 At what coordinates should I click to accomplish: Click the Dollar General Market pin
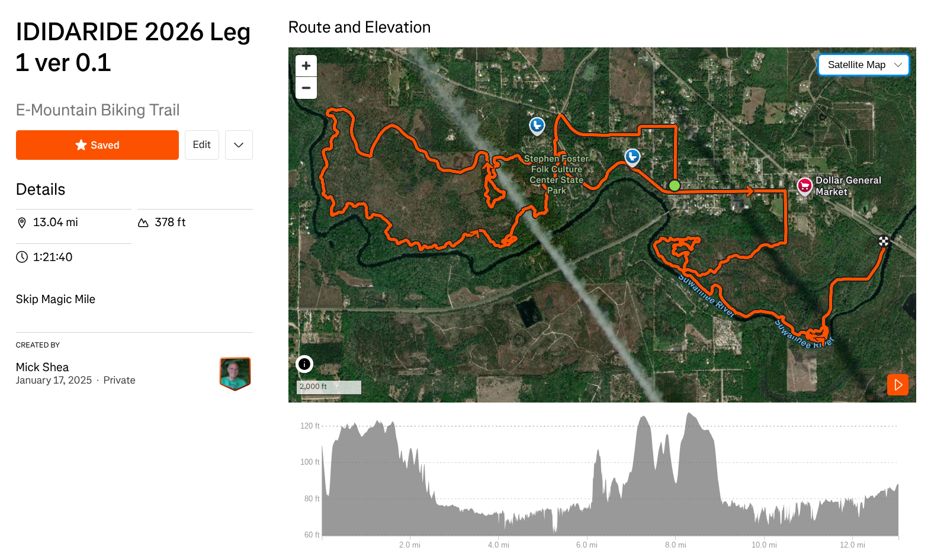(804, 186)
